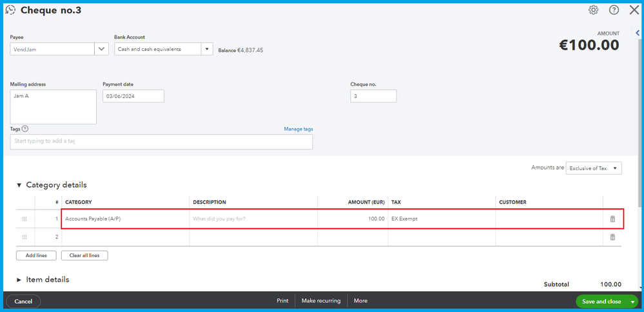Click the AMOUNT (EUR) column header
Image resolution: width=644 pixels, height=312 pixels.
tap(366, 202)
